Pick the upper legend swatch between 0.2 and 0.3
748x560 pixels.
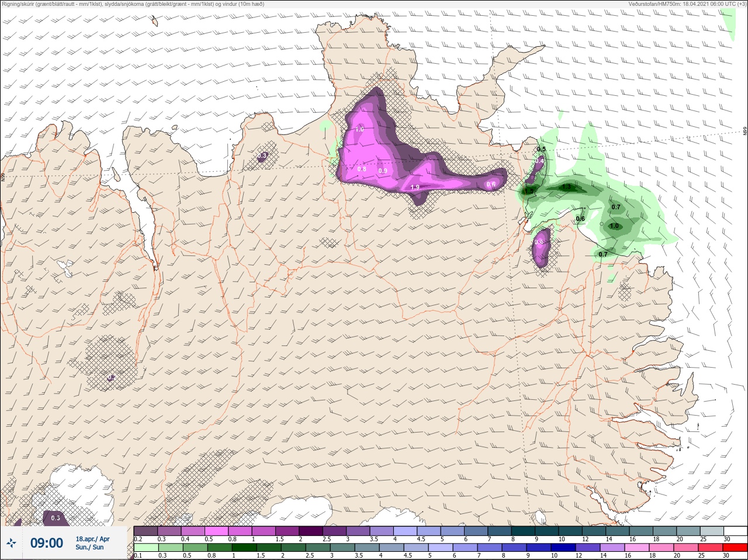tap(146, 531)
